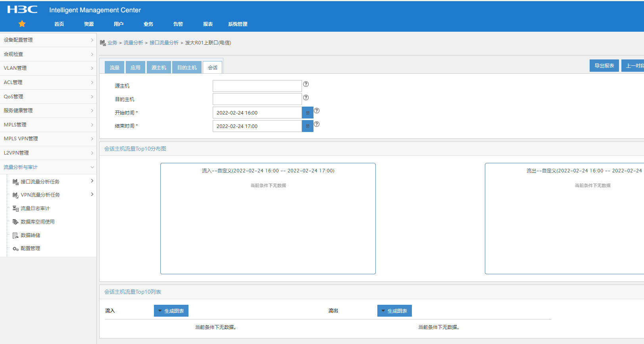The height and width of the screenshot is (344, 644).
Task: Click the 配置管理 gears icon
Action: [15, 248]
